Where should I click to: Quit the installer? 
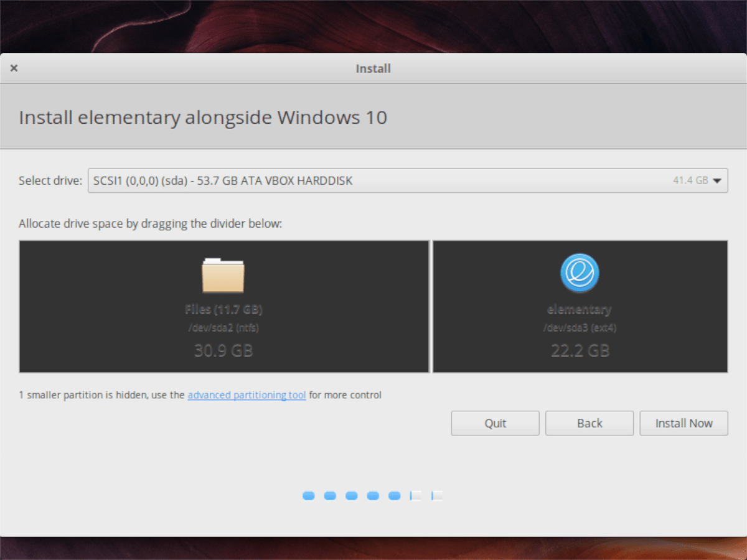pyautogui.click(x=496, y=423)
